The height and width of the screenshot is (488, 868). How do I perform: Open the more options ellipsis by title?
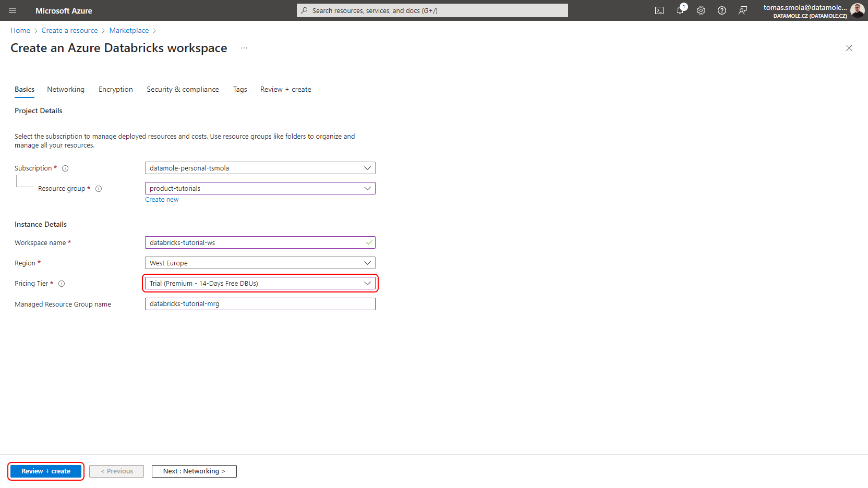click(244, 48)
